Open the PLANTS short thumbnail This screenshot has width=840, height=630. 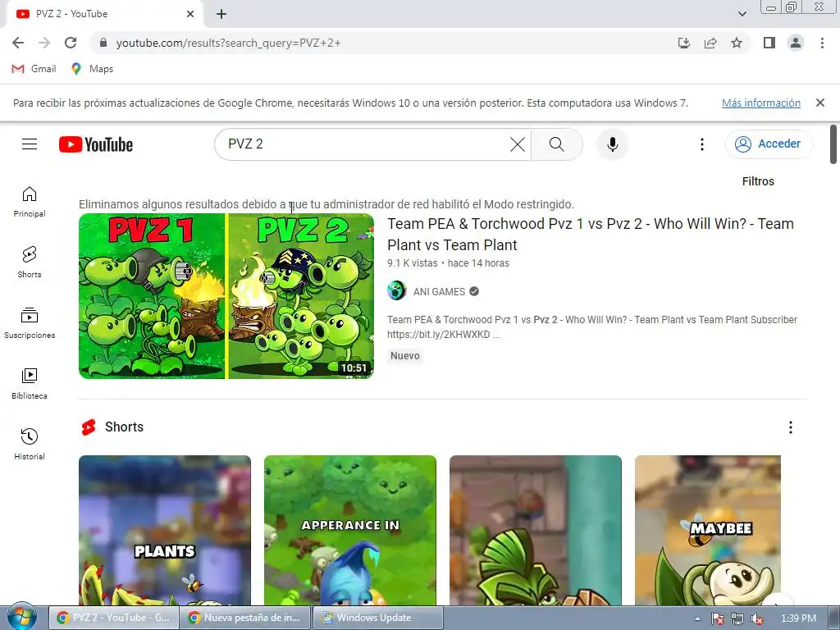click(164, 531)
